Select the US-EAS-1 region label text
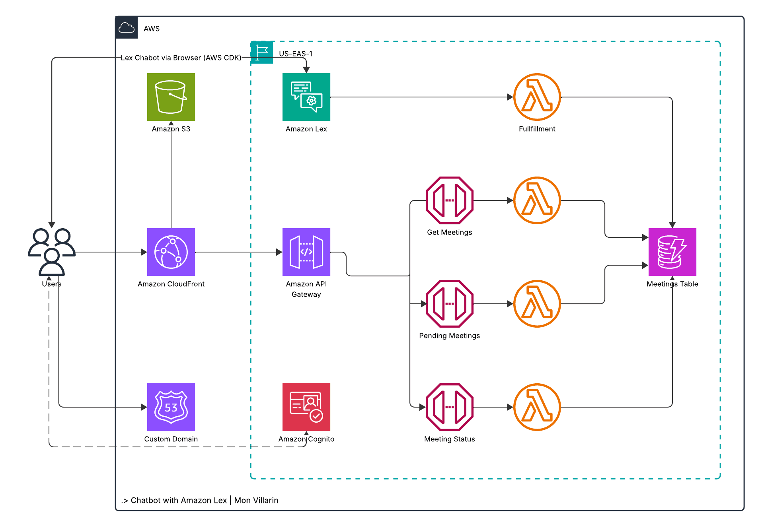This screenshot has height=532, width=760. [296, 53]
